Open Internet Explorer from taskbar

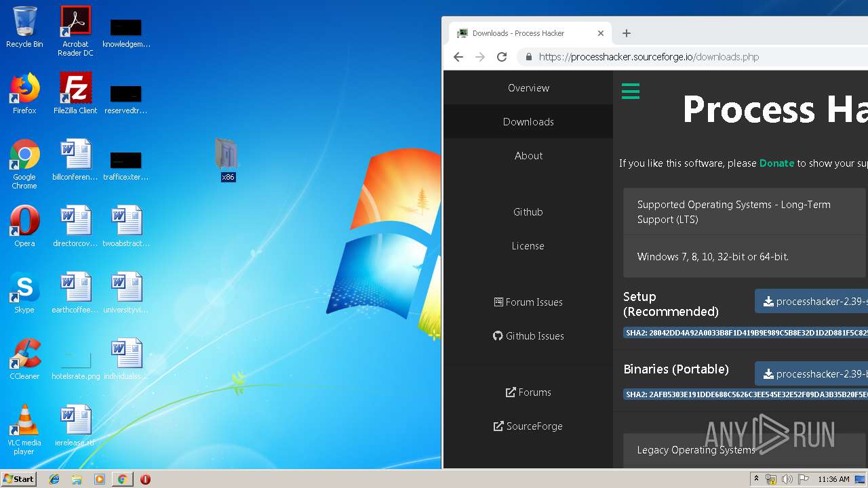pyautogui.click(x=54, y=479)
